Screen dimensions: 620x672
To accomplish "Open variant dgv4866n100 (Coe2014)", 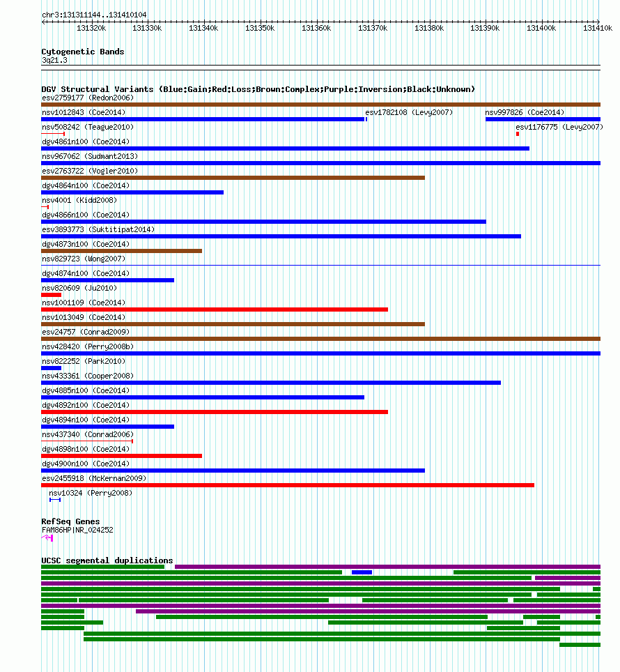I will (x=86, y=215).
